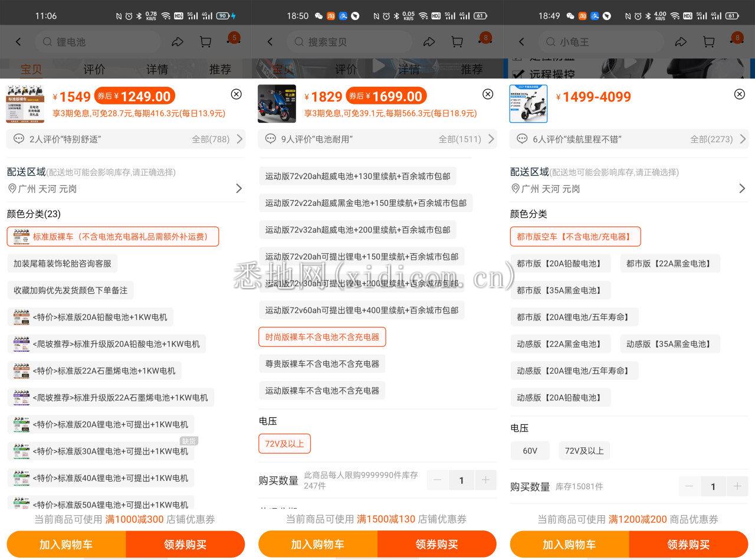Select 都市版【22A黑金电池】 option
This screenshot has width=755, height=560.
pyautogui.click(x=669, y=263)
